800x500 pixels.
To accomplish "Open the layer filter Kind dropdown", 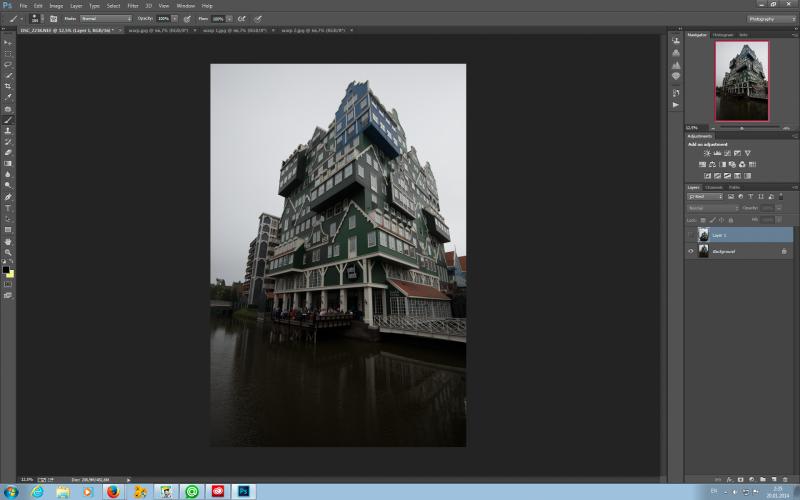I will pos(705,197).
